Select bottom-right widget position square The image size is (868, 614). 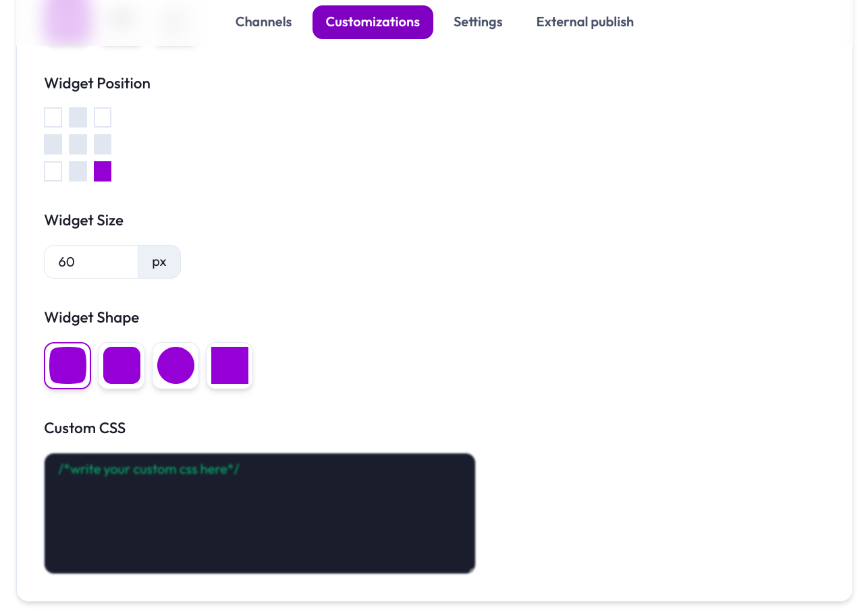pyautogui.click(x=103, y=171)
